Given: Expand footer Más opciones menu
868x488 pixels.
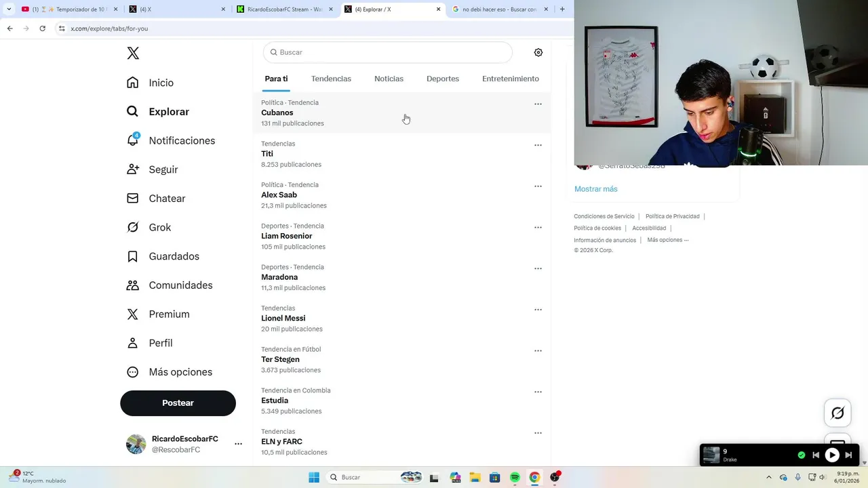Looking at the screenshot, I should point(668,240).
